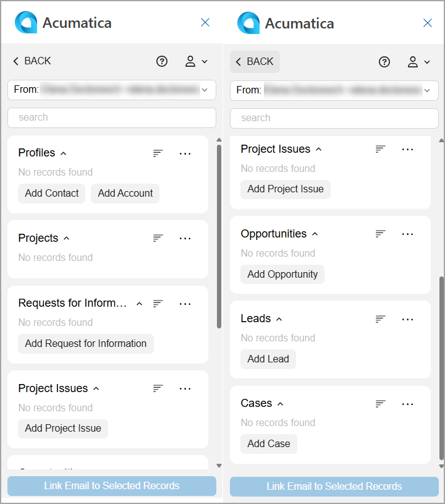Click Add Request for Information button
Viewport: 445px width, 504px height.
(x=86, y=344)
